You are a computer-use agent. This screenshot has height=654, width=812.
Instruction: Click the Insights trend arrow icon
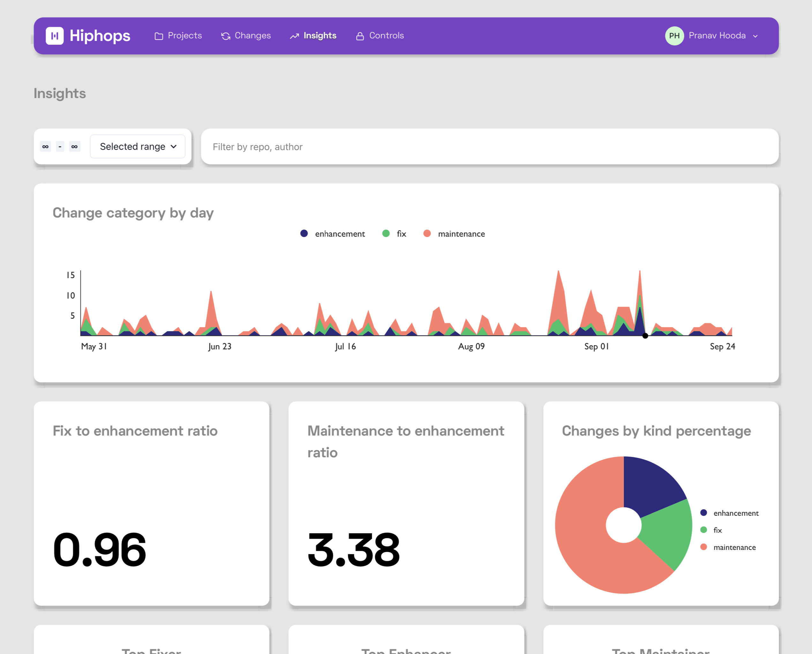pyautogui.click(x=295, y=36)
